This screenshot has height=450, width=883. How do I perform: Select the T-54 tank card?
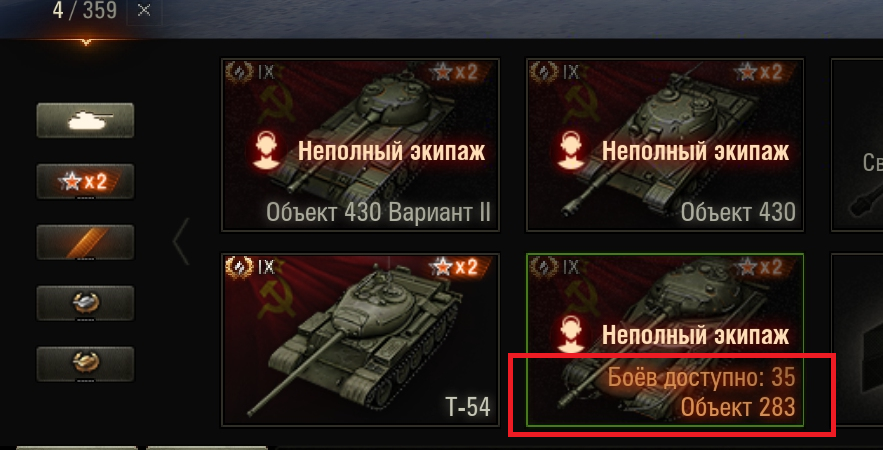pyautogui.click(x=360, y=339)
